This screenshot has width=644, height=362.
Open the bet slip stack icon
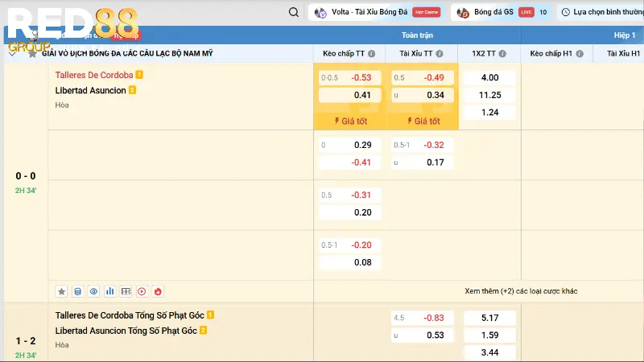coord(77,291)
